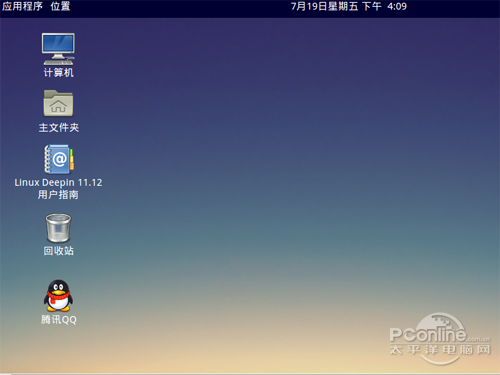Click the 主文件夹 label text
The height and width of the screenshot is (375, 500).
click(59, 127)
